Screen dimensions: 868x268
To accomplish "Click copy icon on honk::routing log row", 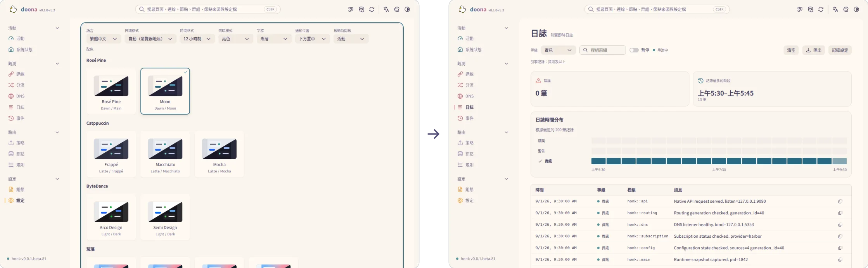I will [840, 213].
